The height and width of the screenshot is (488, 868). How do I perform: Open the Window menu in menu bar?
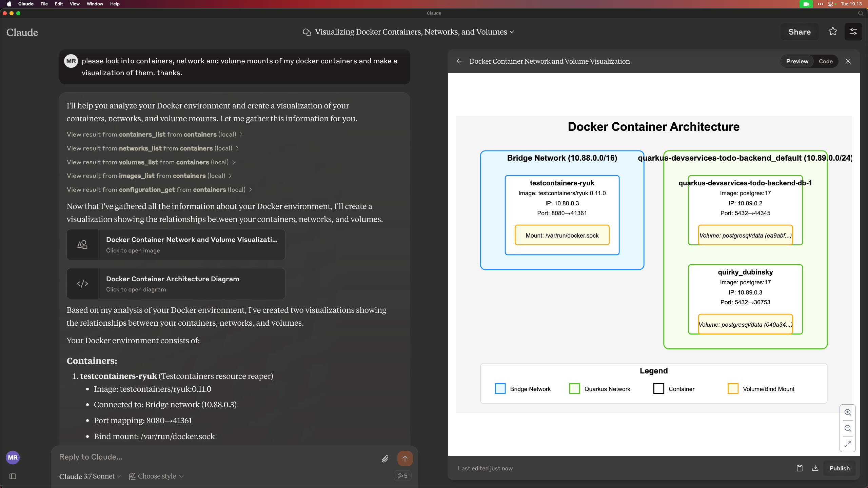pos(95,4)
